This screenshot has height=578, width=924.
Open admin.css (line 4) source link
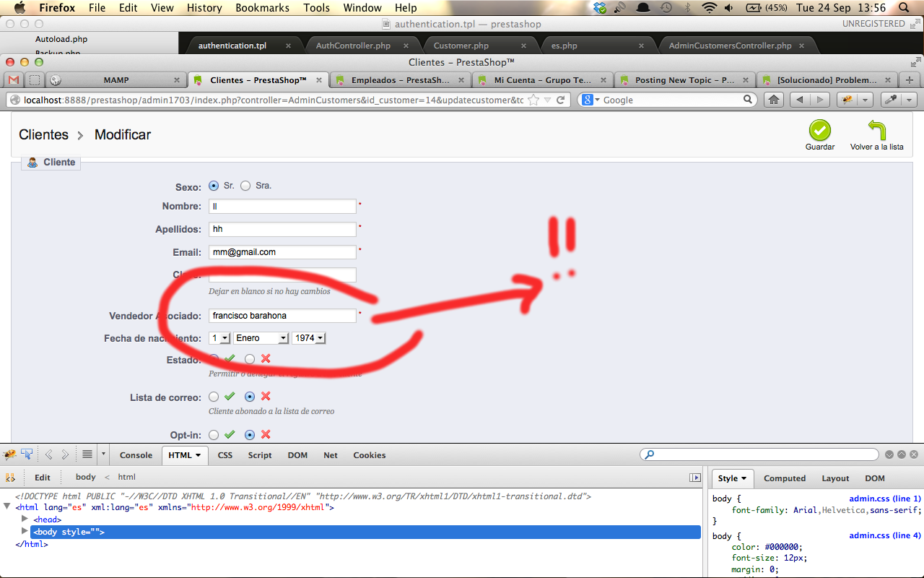tap(885, 535)
